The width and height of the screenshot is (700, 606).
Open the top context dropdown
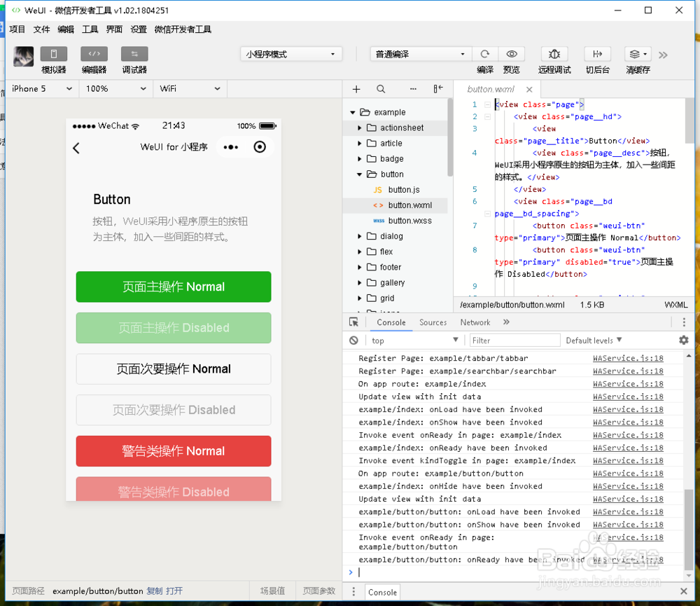pos(414,340)
